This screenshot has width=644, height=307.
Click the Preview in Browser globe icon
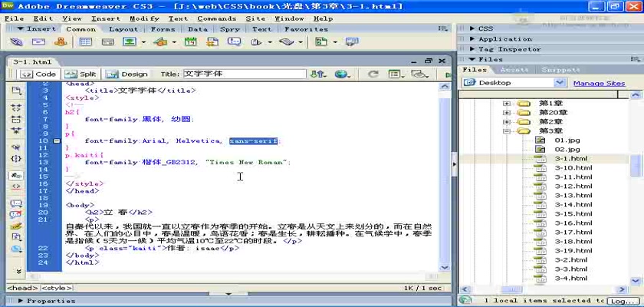pos(342,74)
